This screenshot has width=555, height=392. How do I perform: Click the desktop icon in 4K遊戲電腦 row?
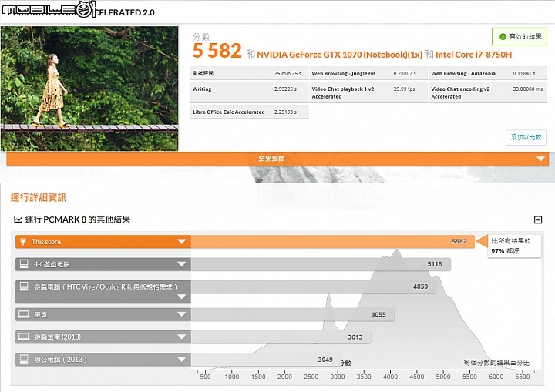coord(24,264)
